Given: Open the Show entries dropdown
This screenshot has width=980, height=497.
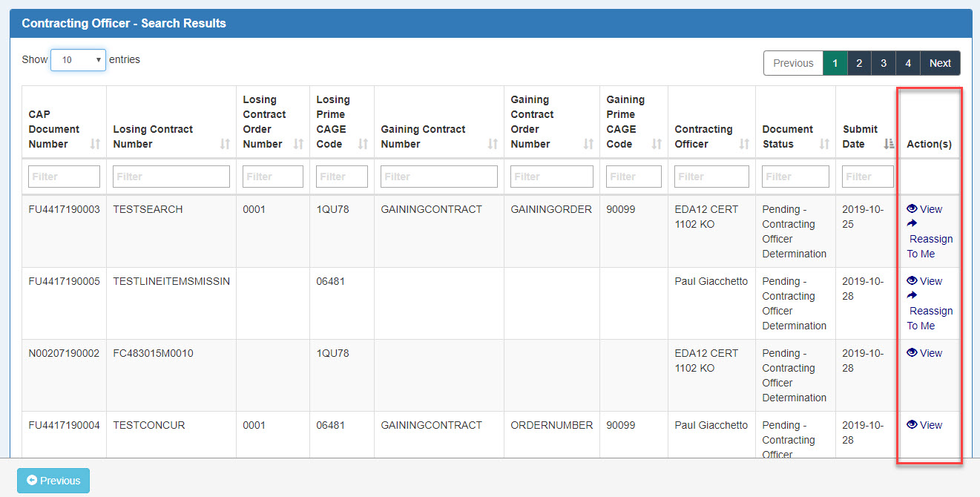Looking at the screenshot, I should tap(78, 60).
